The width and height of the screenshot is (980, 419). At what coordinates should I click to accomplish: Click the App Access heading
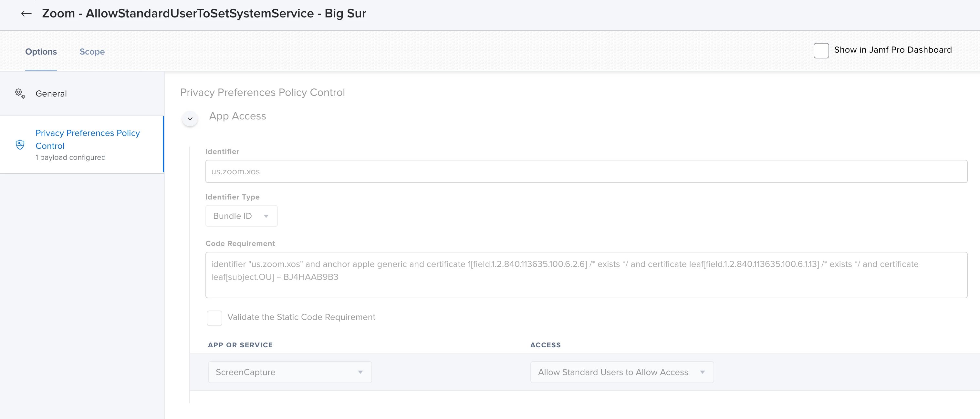coord(237,116)
